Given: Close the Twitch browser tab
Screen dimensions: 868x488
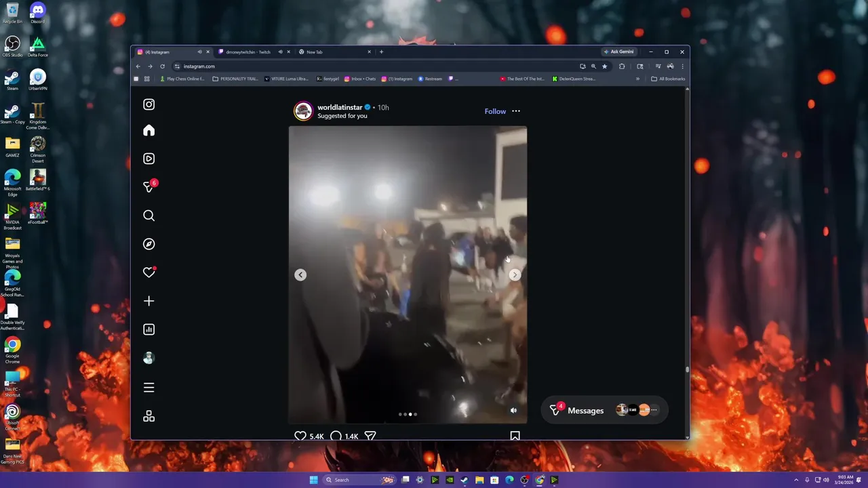Looking at the screenshot, I should (288, 52).
